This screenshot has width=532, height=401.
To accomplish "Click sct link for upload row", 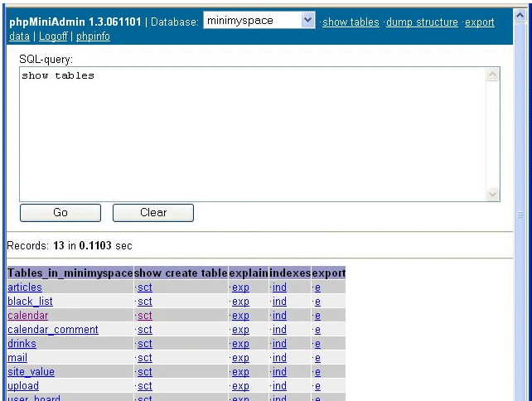I will 145,386.
